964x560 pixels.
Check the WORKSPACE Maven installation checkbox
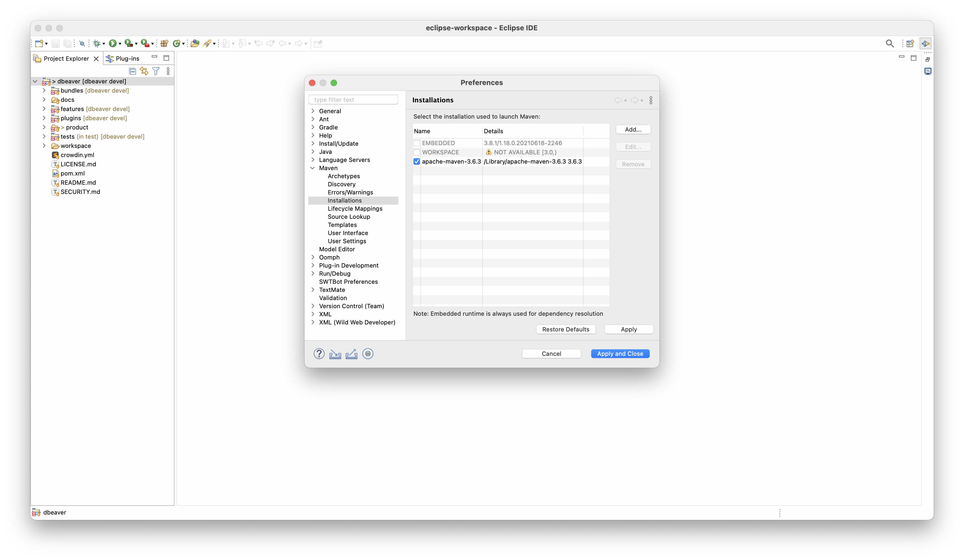tap(417, 152)
